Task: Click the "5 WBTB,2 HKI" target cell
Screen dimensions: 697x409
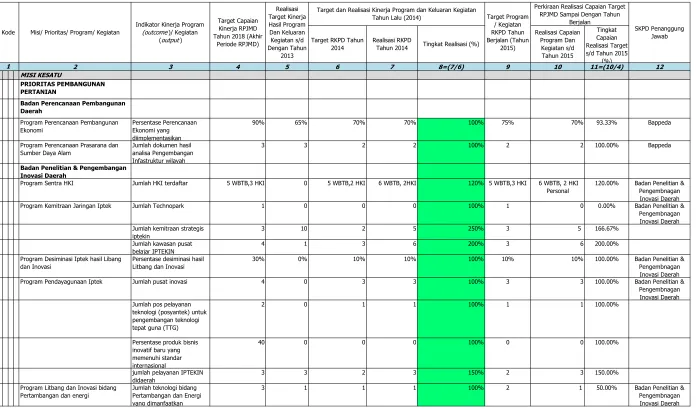Action: pyautogui.click(x=337, y=190)
